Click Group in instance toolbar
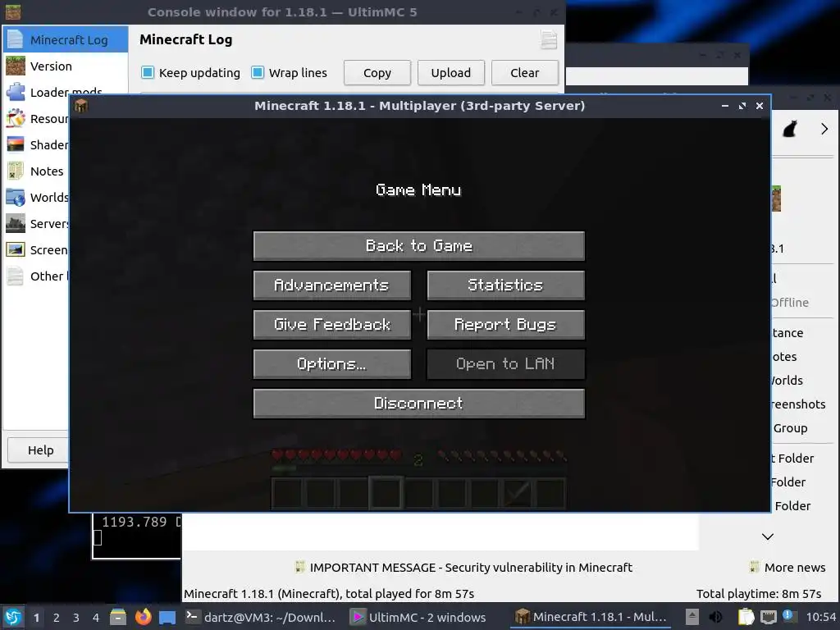 pyautogui.click(x=790, y=428)
